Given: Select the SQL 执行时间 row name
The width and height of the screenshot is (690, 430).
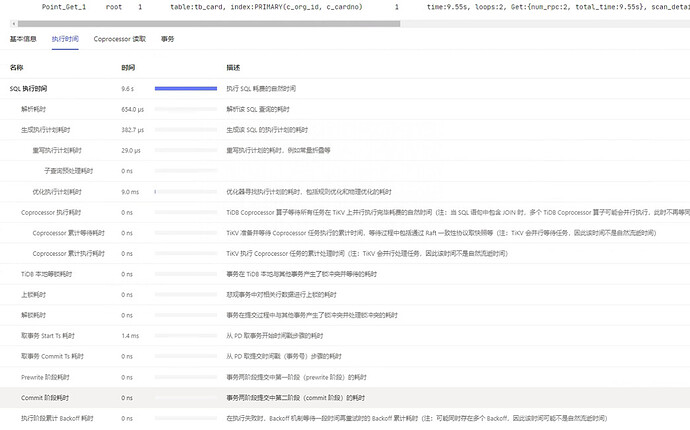Looking at the screenshot, I should (29, 88).
